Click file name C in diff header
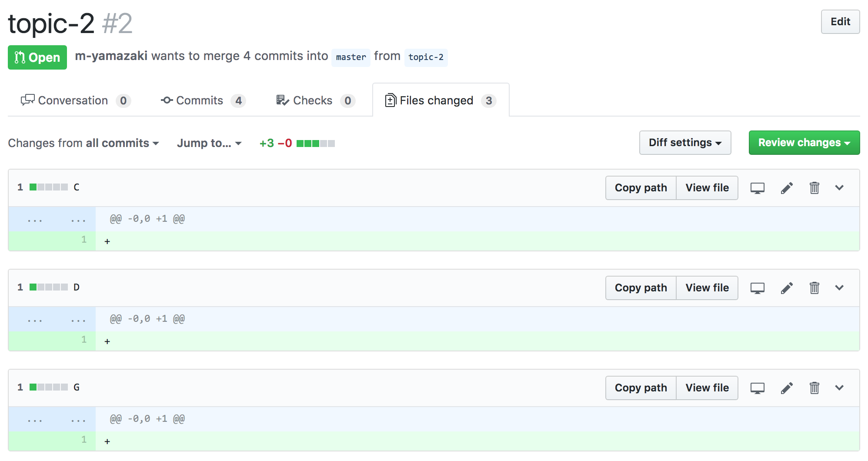868x461 pixels. coord(77,187)
